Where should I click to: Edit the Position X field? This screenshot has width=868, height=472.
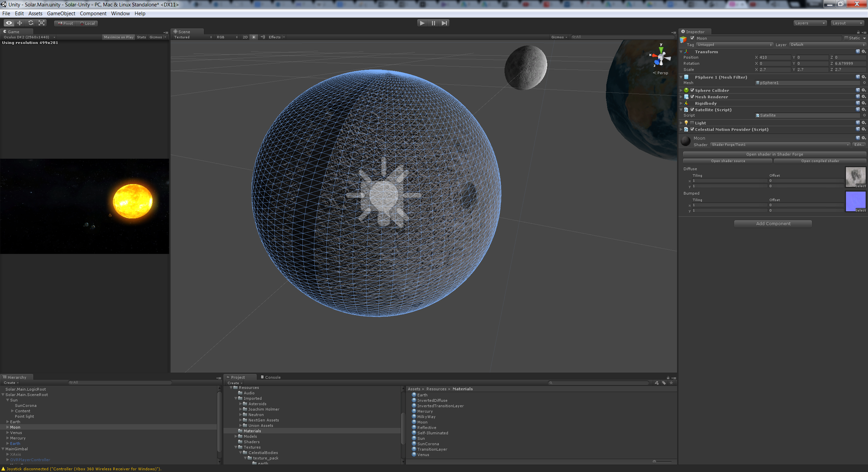775,58
